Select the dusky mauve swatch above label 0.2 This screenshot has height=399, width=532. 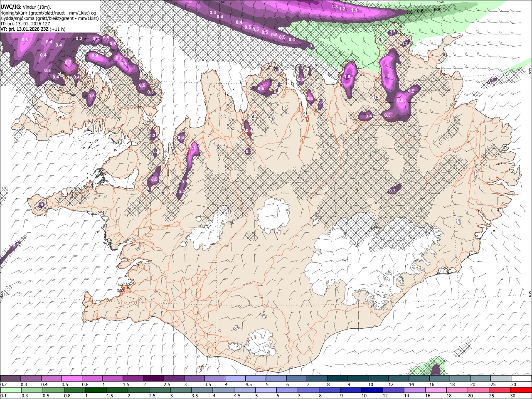pos(10,379)
